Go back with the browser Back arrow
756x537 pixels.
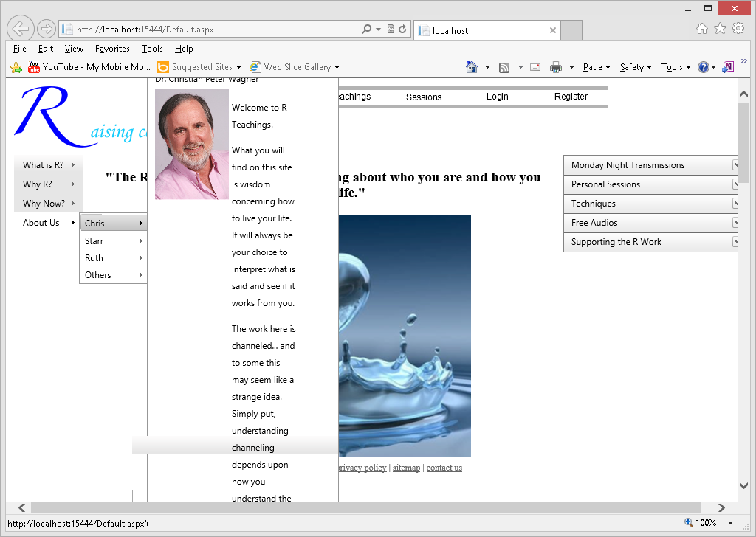(x=20, y=29)
